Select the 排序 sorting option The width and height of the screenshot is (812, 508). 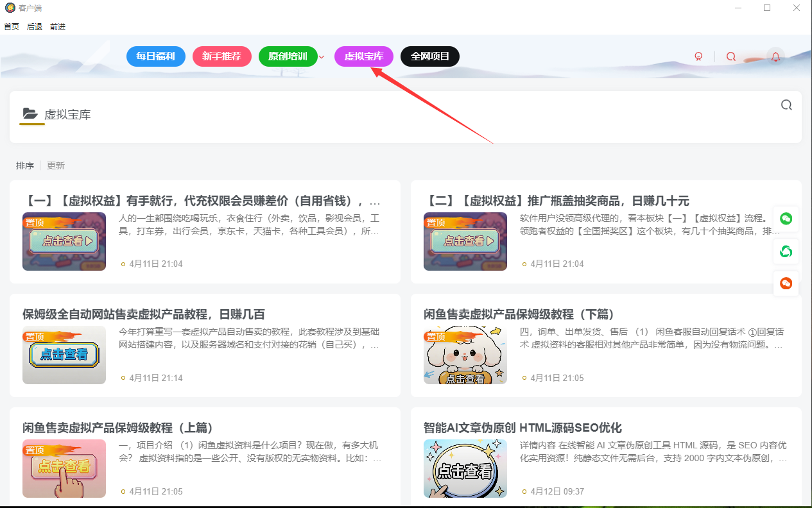25,165
